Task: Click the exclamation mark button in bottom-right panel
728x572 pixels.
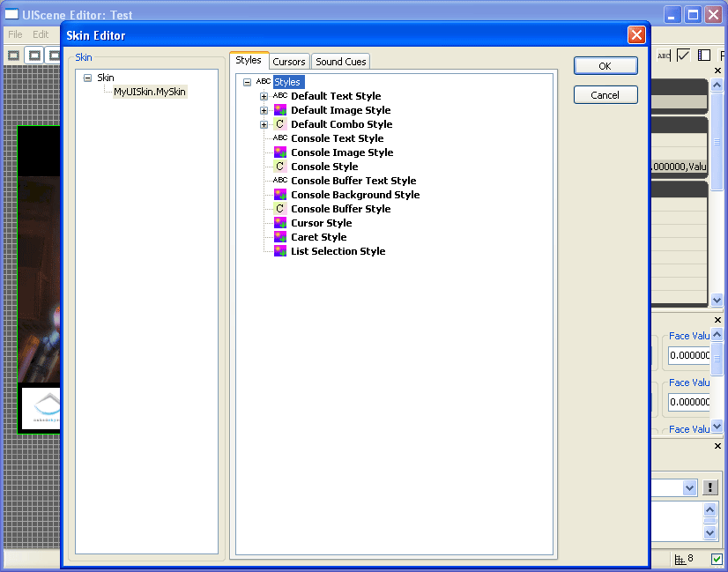Action: click(709, 487)
